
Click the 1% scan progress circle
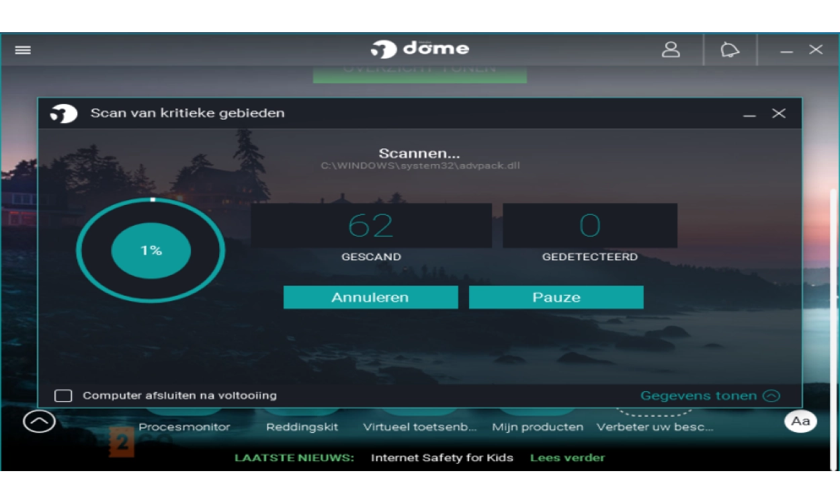(x=151, y=251)
